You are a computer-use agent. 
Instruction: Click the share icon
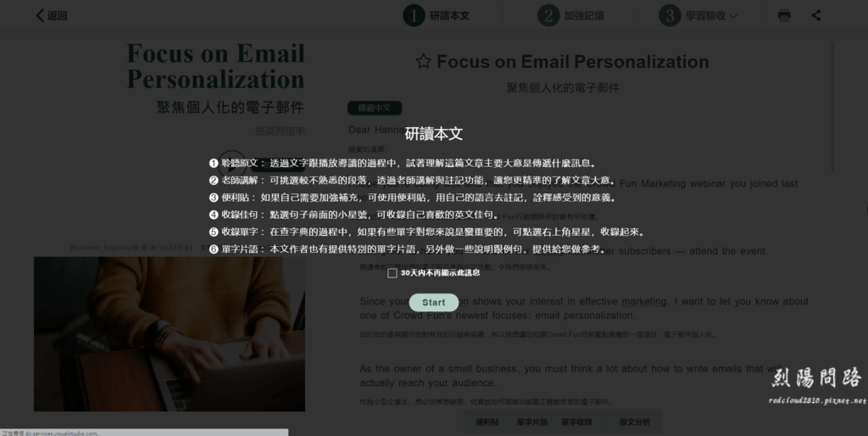pyautogui.click(x=816, y=15)
